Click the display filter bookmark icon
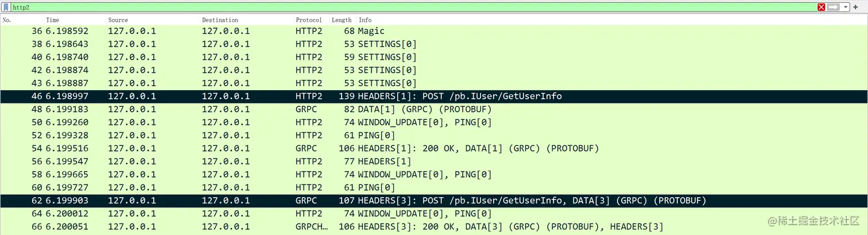Image resolution: width=868 pixels, height=235 pixels. point(6,7)
